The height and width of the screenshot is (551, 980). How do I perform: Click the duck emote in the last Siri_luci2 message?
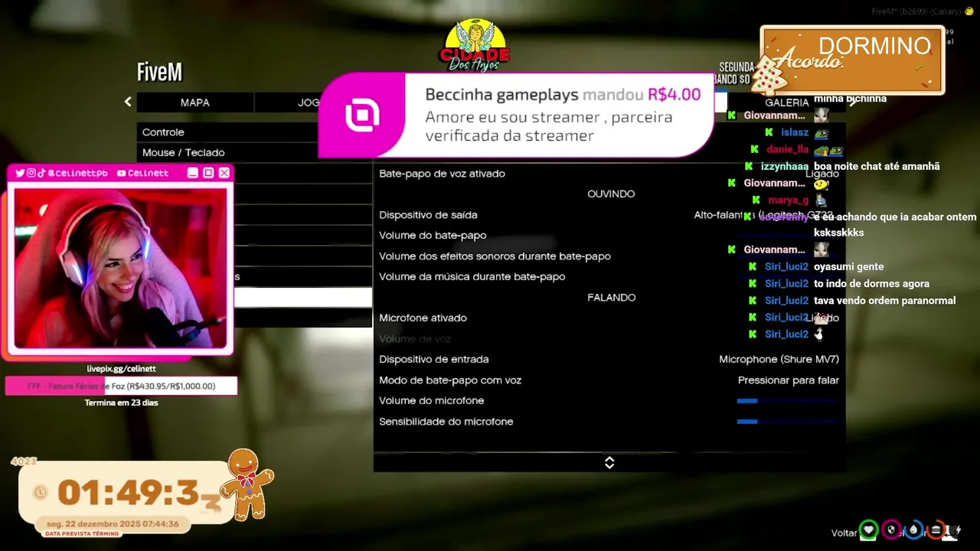pos(819,334)
